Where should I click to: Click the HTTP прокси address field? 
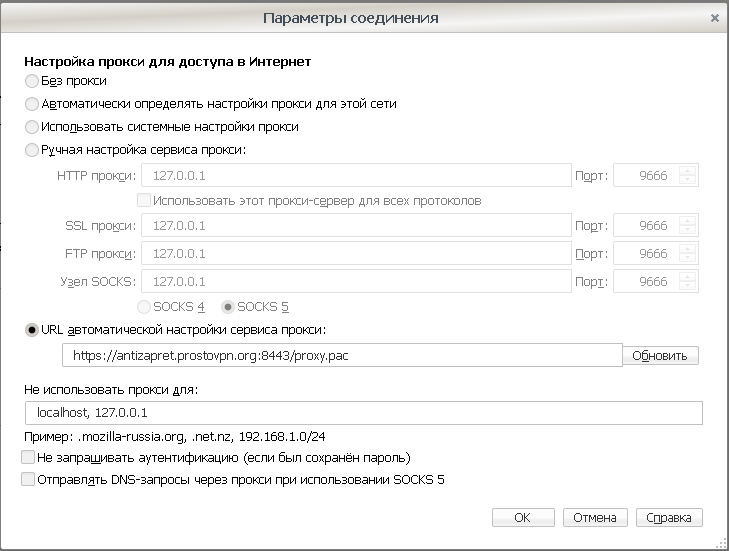point(356,175)
